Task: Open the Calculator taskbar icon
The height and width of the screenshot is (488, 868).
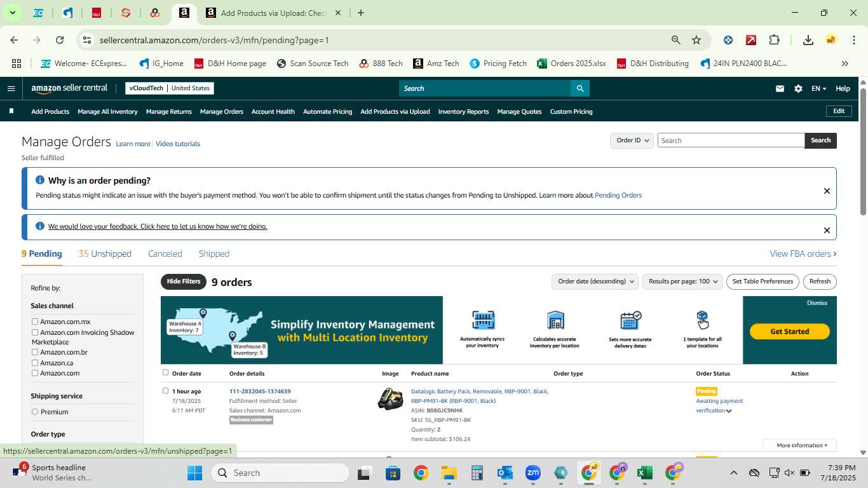Action: click(477, 473)
